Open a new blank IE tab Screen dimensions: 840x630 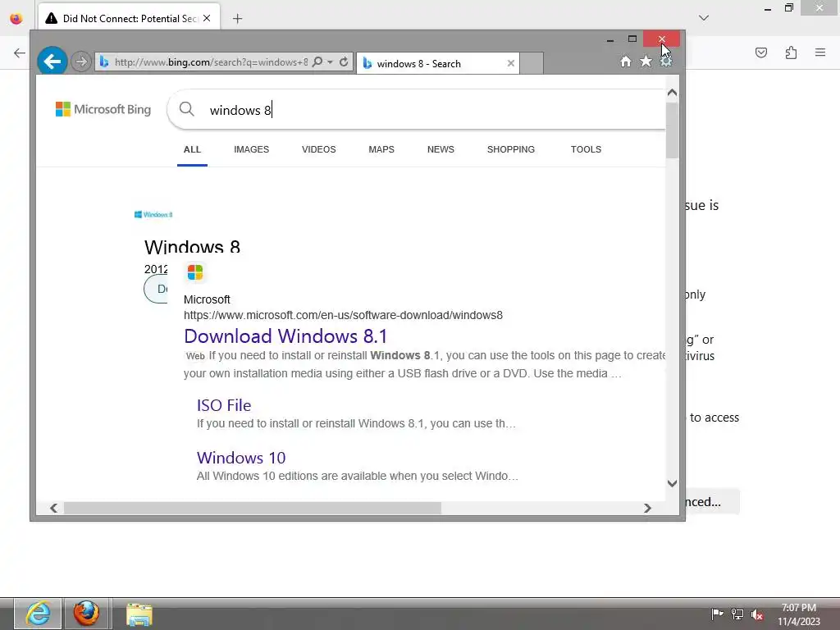pos(532,63)
